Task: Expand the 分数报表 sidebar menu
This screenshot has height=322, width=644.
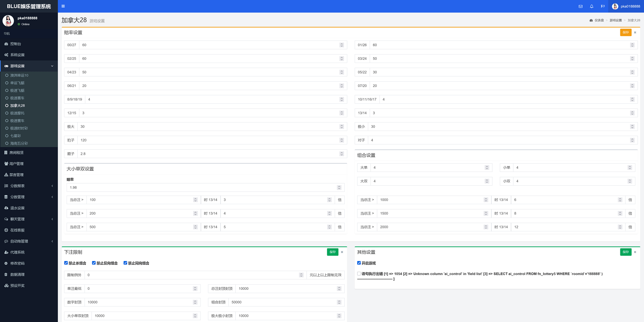Action: click(x=52, y=186)
